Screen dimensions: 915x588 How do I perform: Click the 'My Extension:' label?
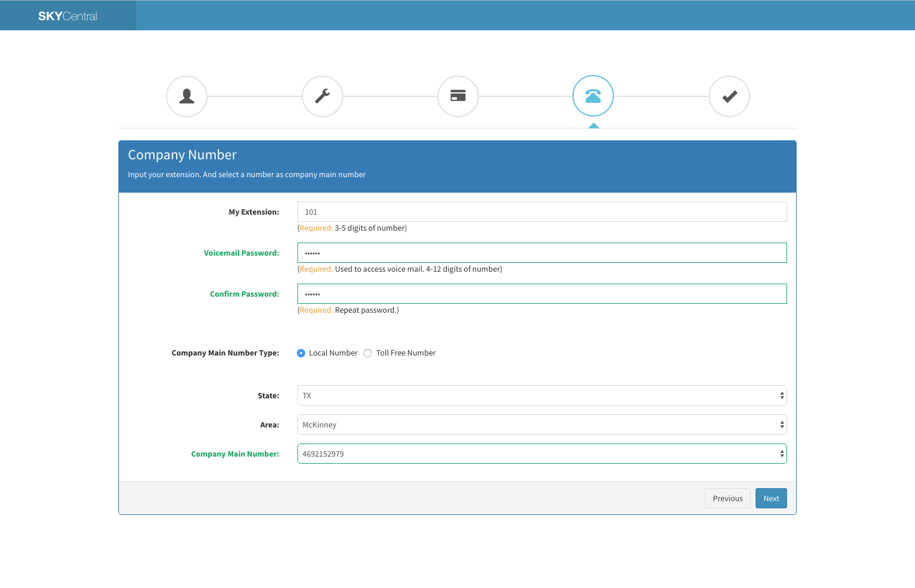254,212
